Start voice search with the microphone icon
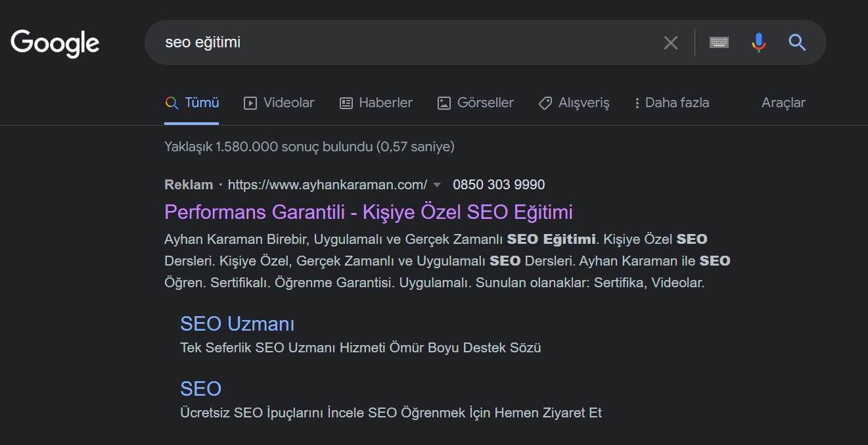Viewport: 868px width, 445px height. click(x=758, y=43)
